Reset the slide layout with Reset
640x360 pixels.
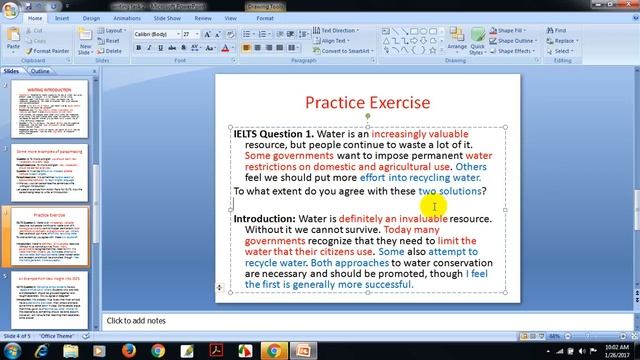pyautogui.click(x=109, y=41)
